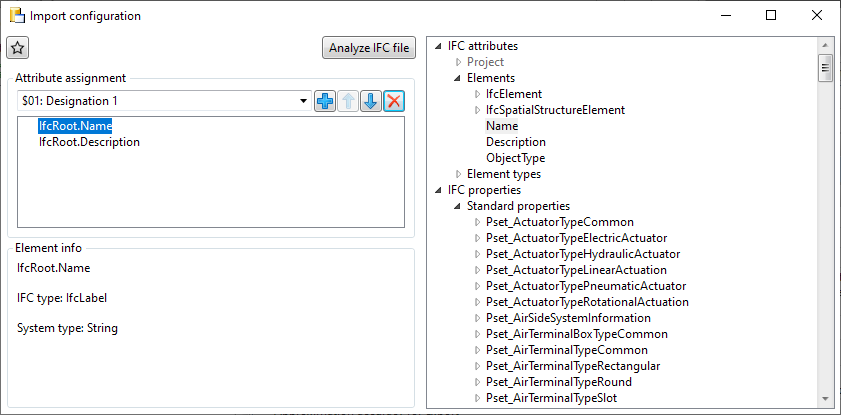
Task: Collapse the Standard properties node
Action: pos(458,206)
